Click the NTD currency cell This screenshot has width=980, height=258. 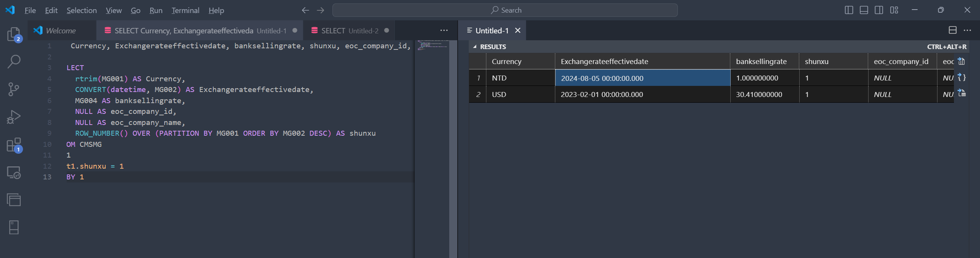coord(520,78)
